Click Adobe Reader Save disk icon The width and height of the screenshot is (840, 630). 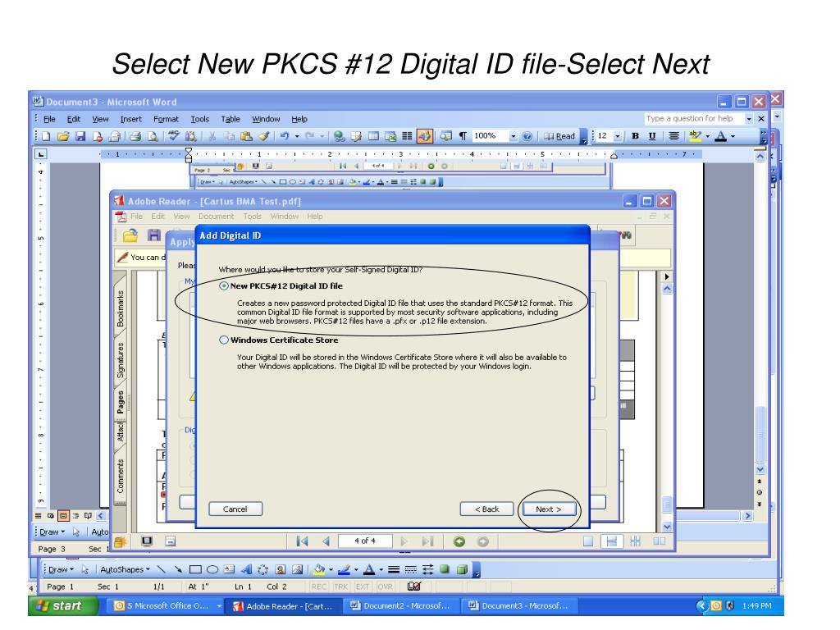click(x=154, y=235)
